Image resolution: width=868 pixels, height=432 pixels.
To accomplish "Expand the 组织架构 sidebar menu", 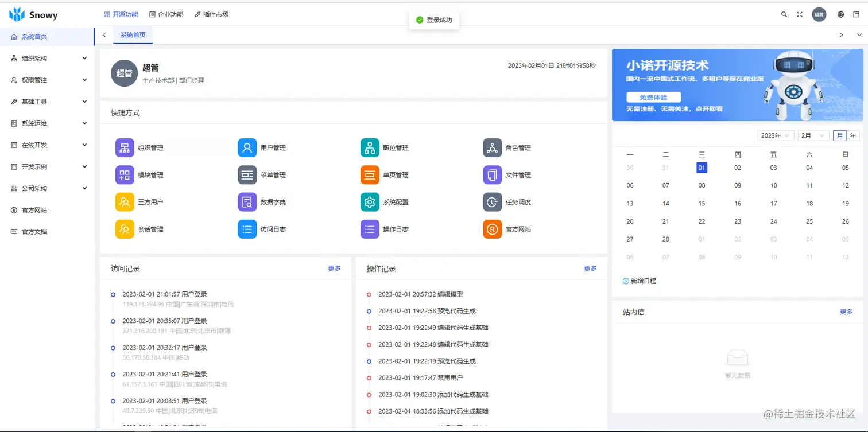I will (x=47, y=58).
